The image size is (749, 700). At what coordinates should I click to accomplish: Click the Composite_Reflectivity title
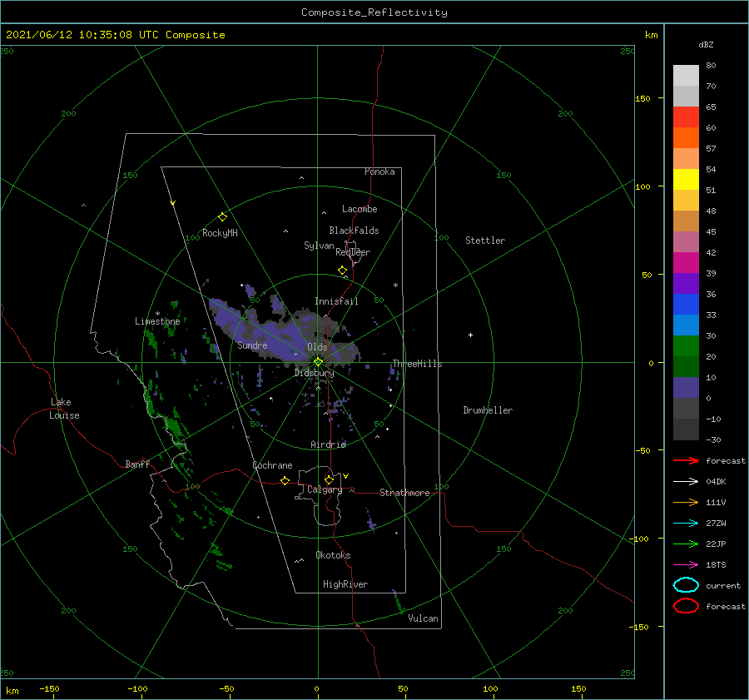click(x=374, y=12)
